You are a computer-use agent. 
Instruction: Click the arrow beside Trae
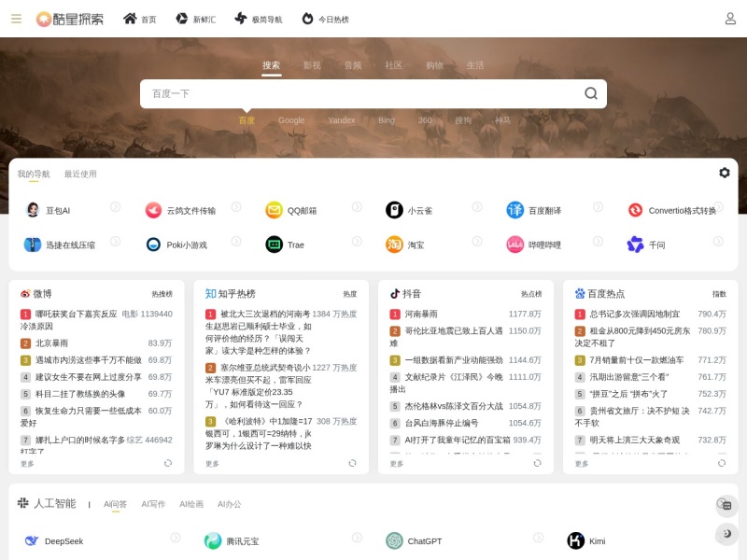[x=357, y=242]
